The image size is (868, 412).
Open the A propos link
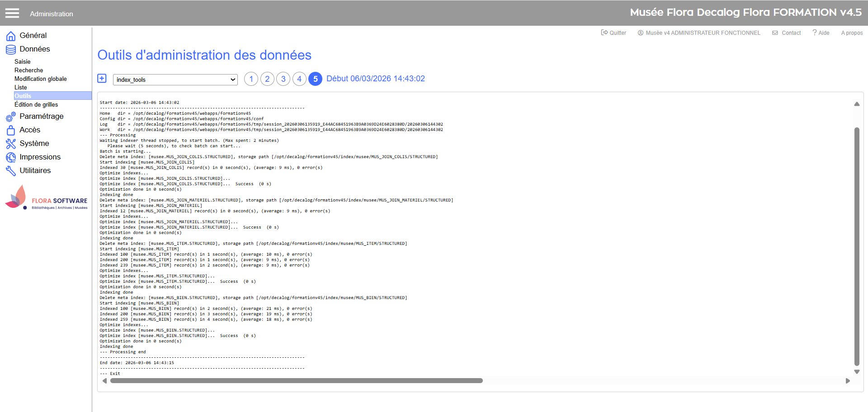pos(852,33)
